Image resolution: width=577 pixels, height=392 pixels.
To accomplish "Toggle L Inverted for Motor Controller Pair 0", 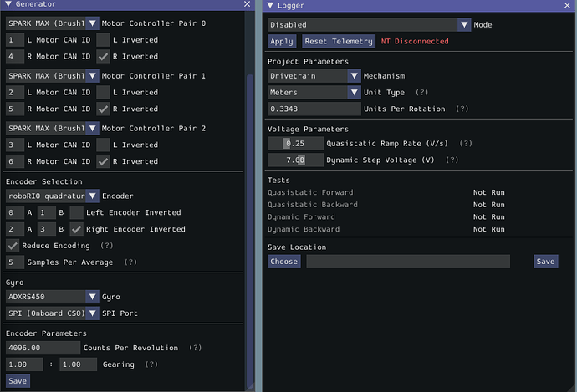I will (x=103, y=40).
